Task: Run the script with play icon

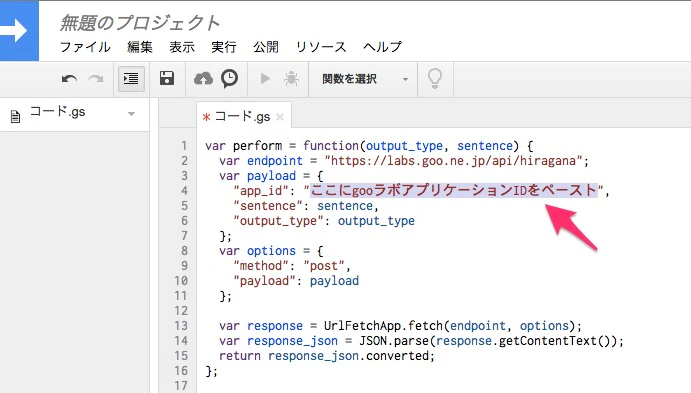Action: pos(265,79)
